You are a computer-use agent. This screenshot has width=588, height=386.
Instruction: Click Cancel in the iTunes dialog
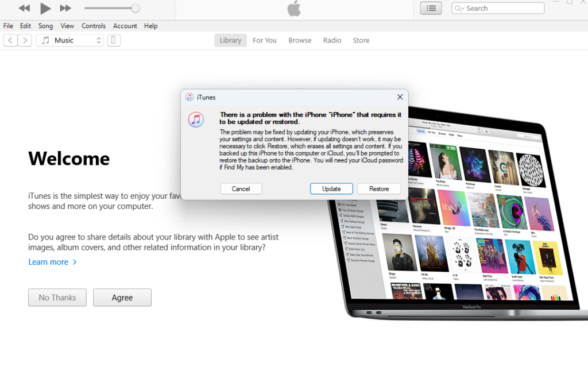pyautogui.click(x=241, y=188)
